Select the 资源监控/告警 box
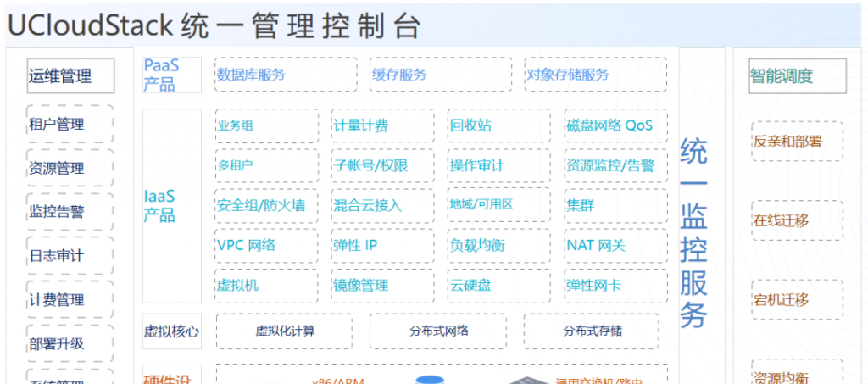 616,165
